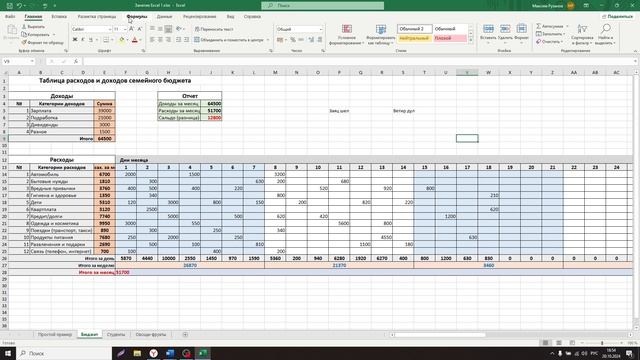Open the Студенты sheet tab
The image size is (640, 360).
point(116,335)
